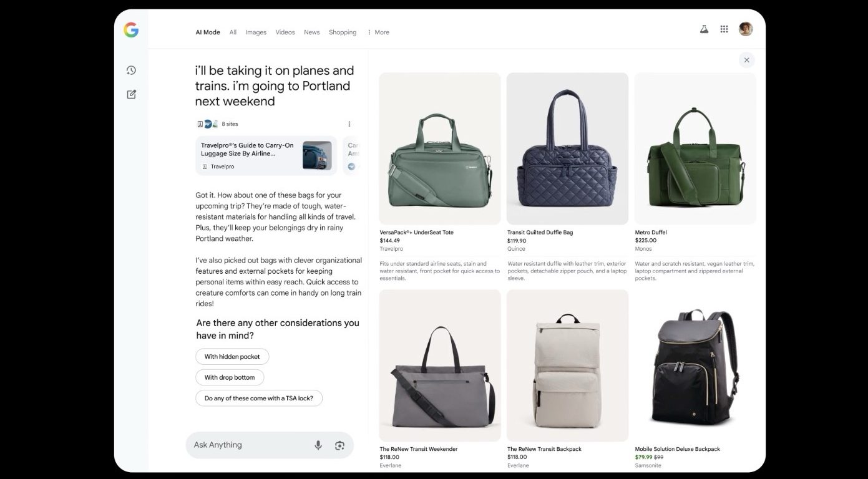
Task: Expand the More search menu
Action: [x=378, y=32]
